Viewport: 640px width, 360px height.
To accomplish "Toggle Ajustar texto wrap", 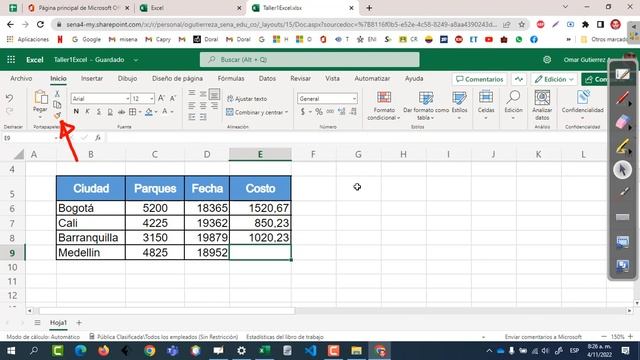I will click(247, 99).
